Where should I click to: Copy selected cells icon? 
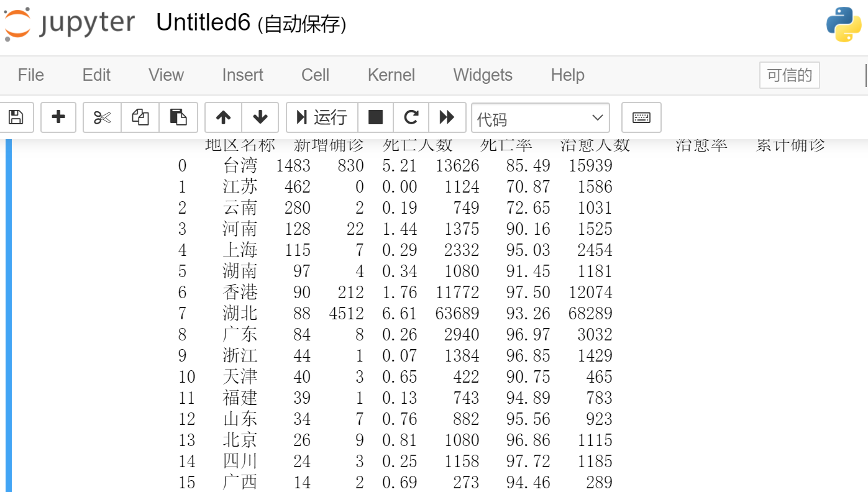coord(140,117)
